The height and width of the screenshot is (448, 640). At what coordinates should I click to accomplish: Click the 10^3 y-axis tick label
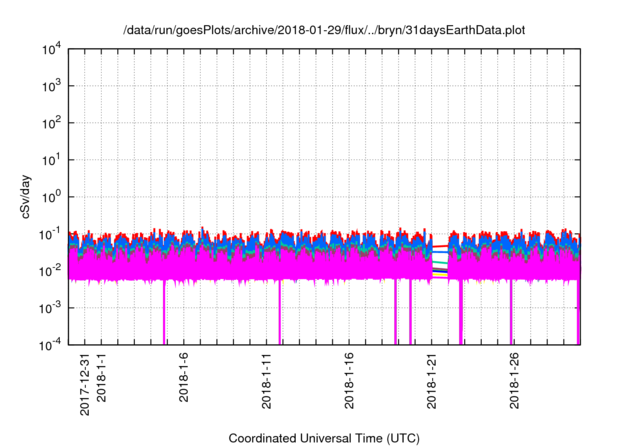point(52,86)
